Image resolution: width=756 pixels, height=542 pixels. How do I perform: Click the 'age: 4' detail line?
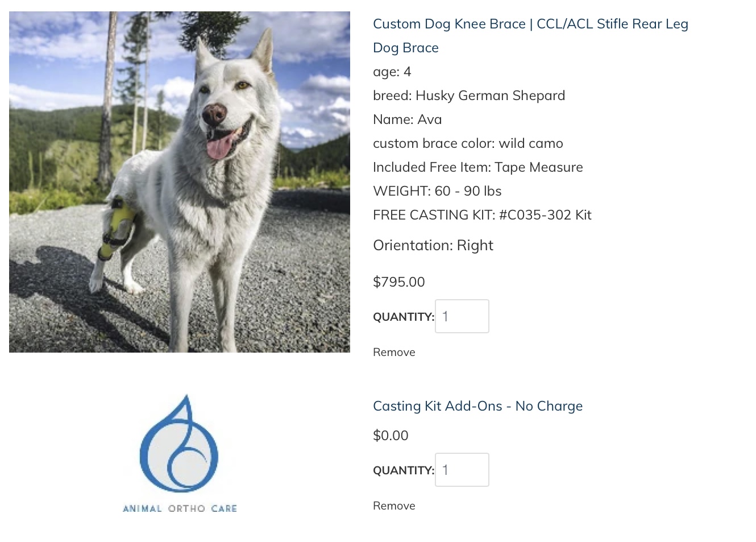(392, 72)
